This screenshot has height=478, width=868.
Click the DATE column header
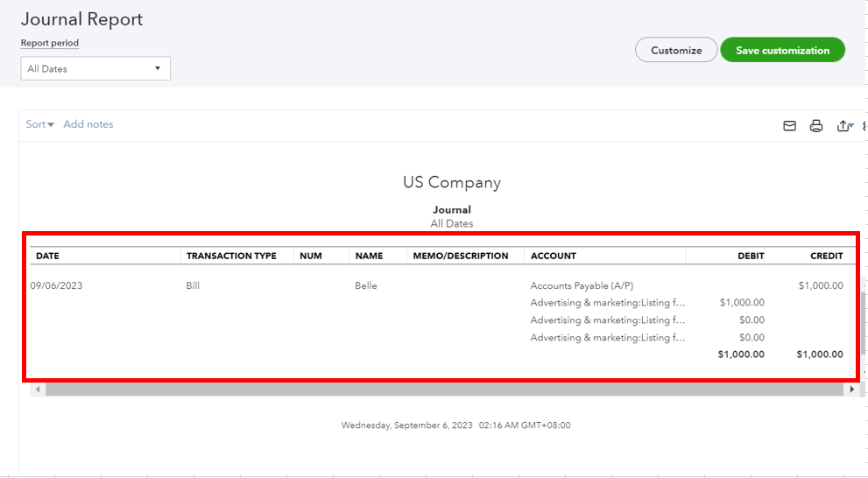pos(47,257)
